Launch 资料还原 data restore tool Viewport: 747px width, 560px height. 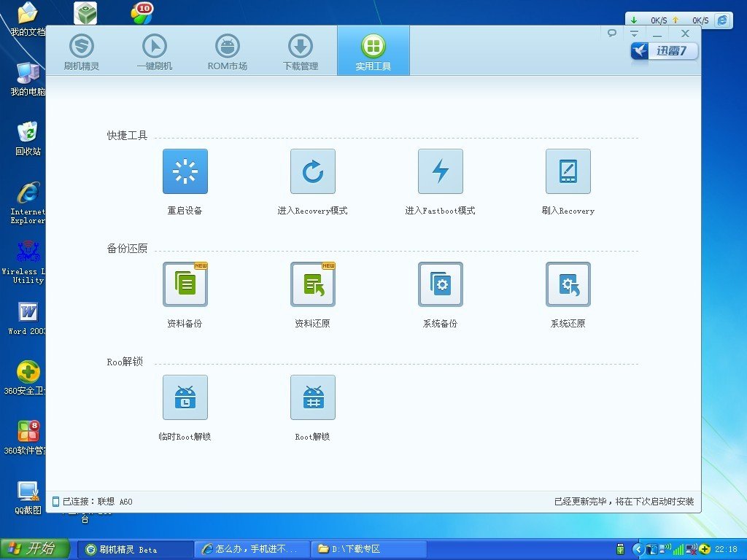coord(312,284)
